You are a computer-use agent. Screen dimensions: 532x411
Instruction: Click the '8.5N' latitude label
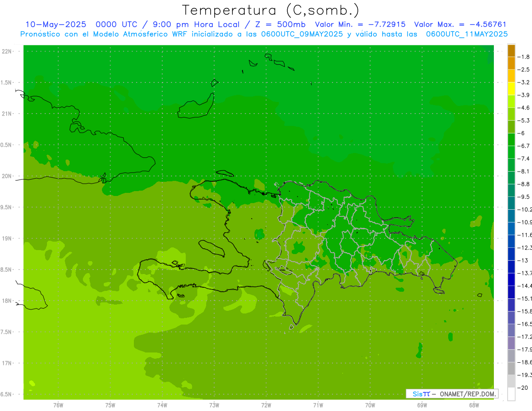(6, 270)
